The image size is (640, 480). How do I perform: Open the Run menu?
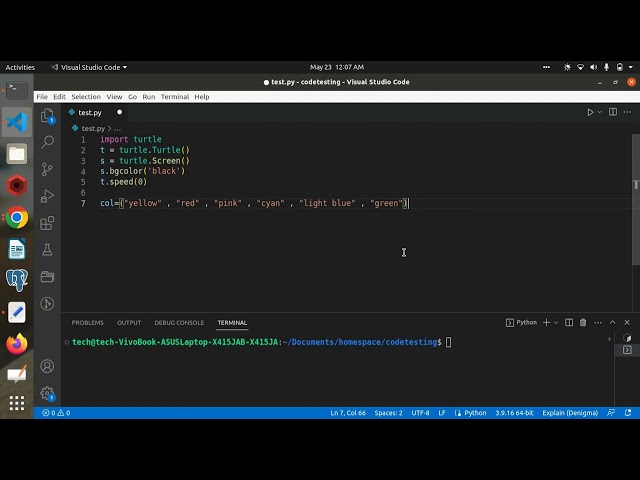(x=149, y=97)
